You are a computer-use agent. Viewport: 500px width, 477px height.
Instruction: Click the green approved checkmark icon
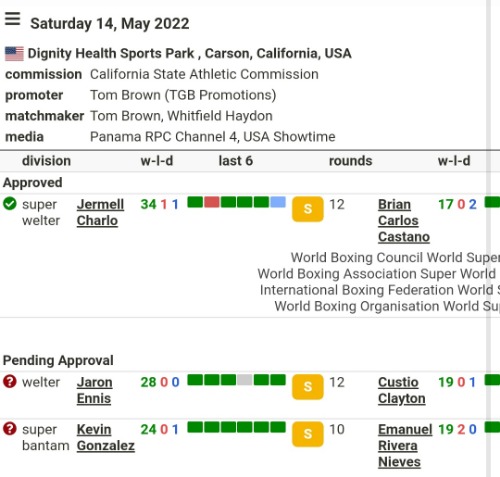pos(10,204)
